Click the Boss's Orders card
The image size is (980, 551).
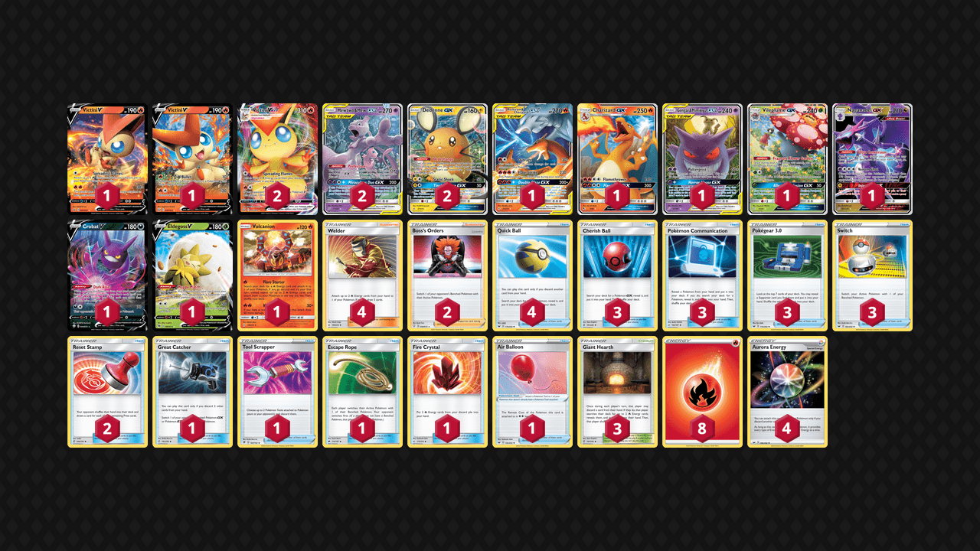tap(447, 275)
